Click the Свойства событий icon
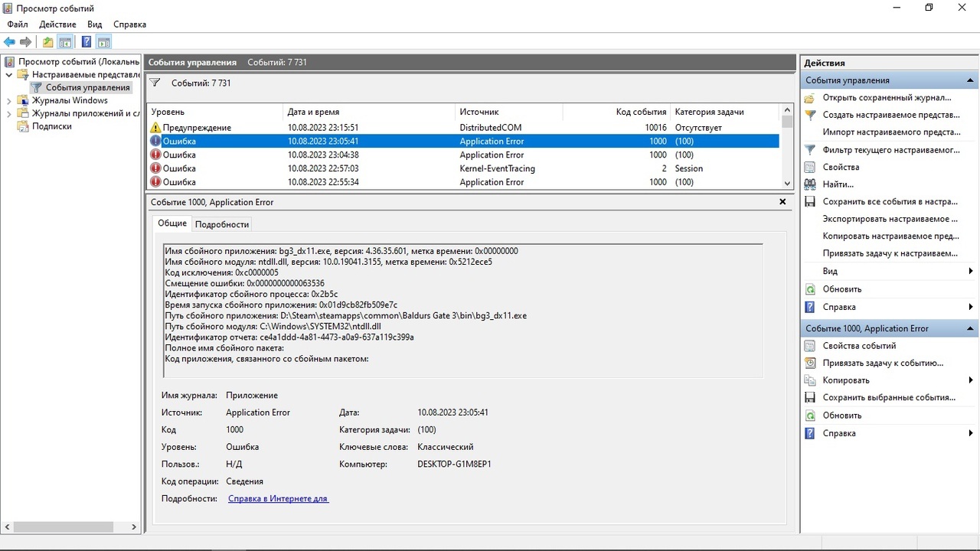980x551 pixels. point(810,346)
